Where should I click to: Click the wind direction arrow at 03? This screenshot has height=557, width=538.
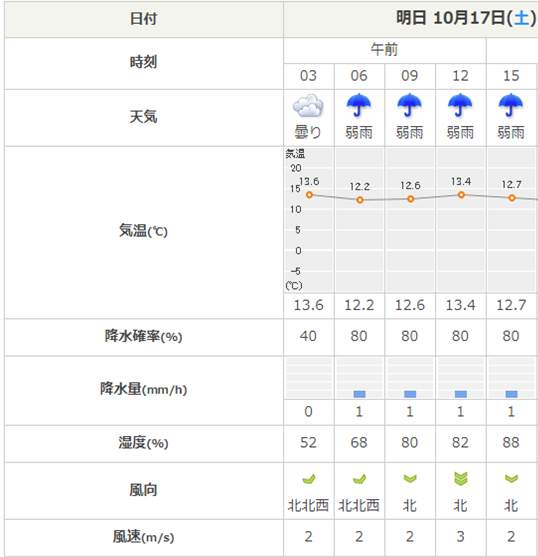(x=308, y=479)
